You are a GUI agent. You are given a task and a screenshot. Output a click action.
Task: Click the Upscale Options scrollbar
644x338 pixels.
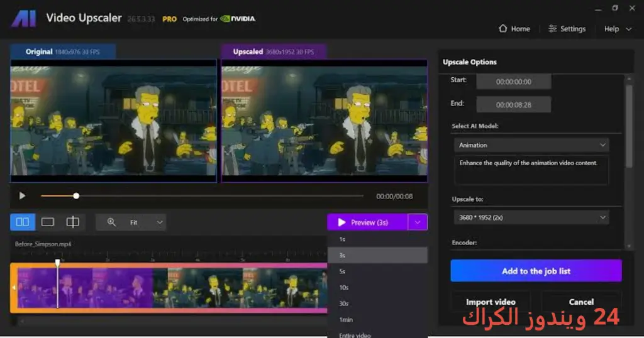pos(629,126)
